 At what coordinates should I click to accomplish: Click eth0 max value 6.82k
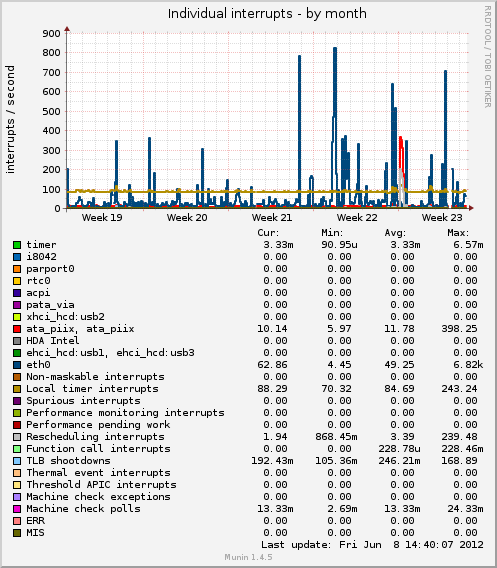tap(468, 365)
